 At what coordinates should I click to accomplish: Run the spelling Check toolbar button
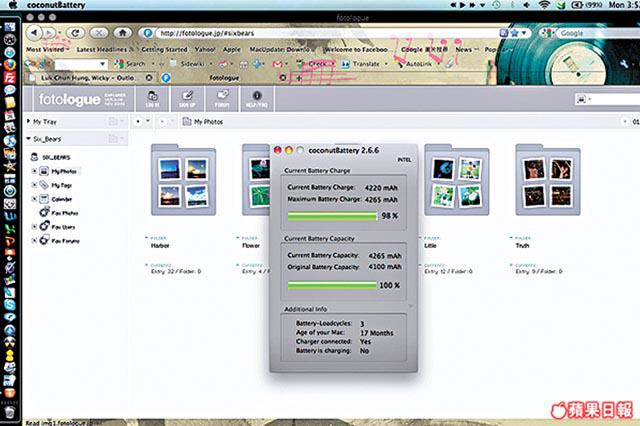point(312,64)
